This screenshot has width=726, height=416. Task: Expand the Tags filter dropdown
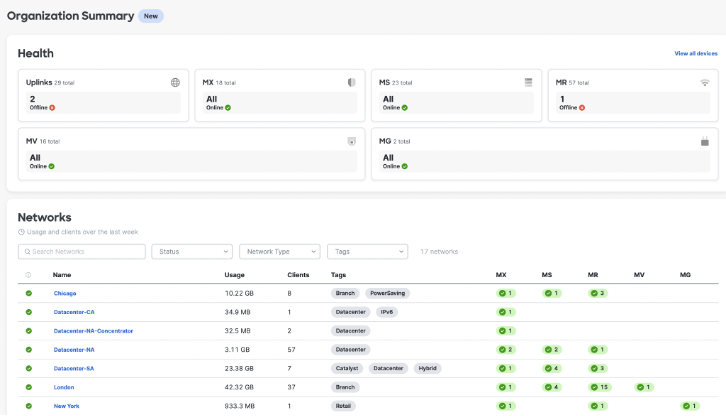click(367, 252)
